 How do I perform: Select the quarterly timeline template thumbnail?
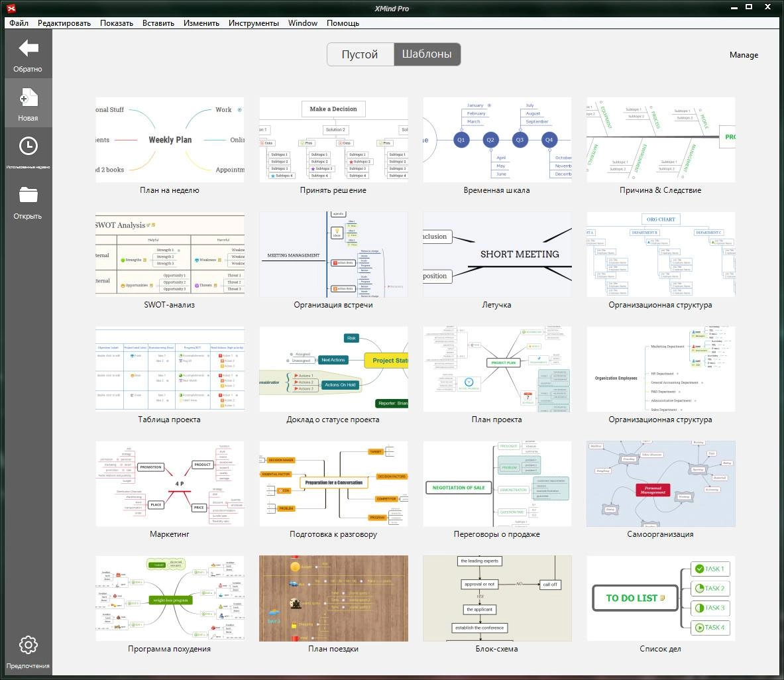[497, 140]
